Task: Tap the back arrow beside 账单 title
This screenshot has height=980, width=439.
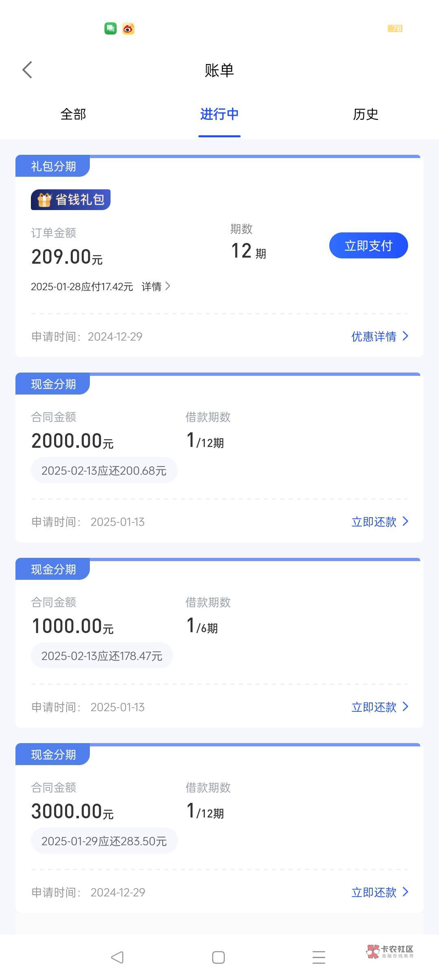Action: pyautogui.click(x=27, y=70)
